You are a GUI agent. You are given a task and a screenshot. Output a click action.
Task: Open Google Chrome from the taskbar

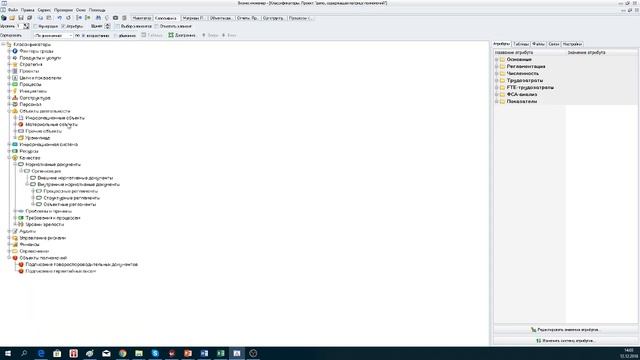coord(122,353)
